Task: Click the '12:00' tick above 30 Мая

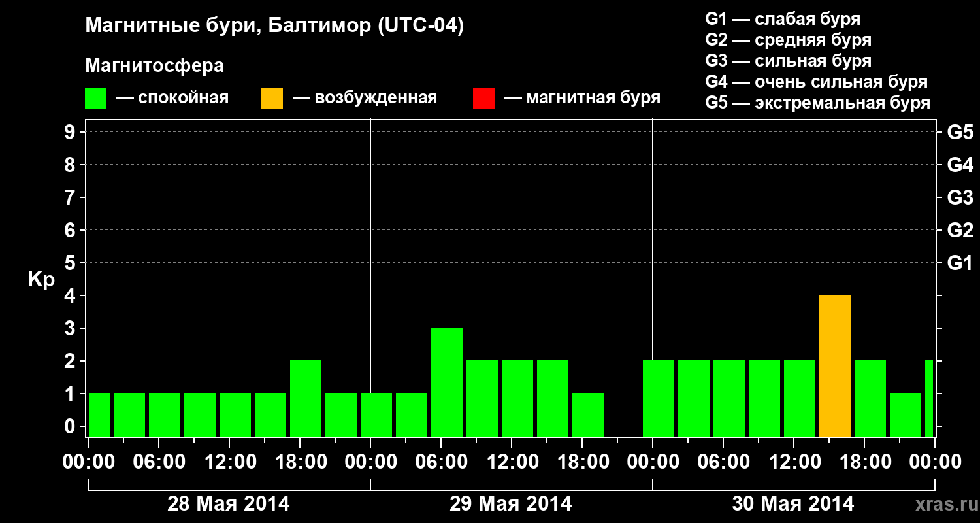Action: [x=794, y=462]
